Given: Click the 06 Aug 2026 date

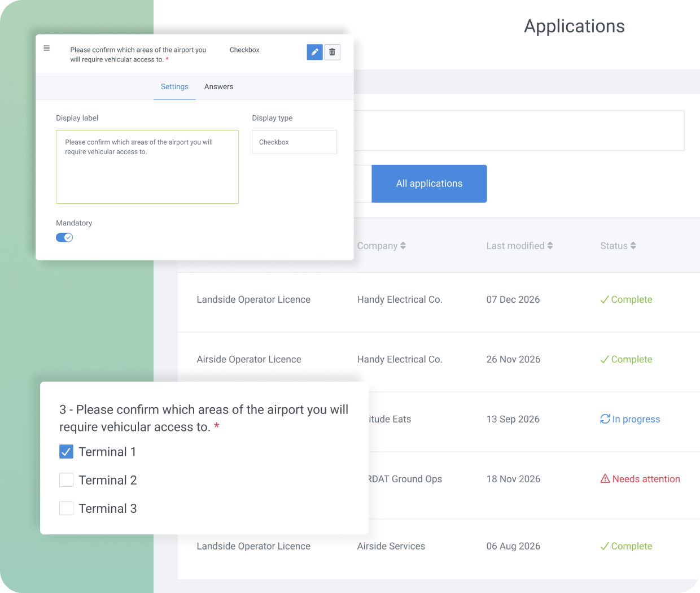Looking at the screenshot, I should pyautogui.click(x=513, y=547).
